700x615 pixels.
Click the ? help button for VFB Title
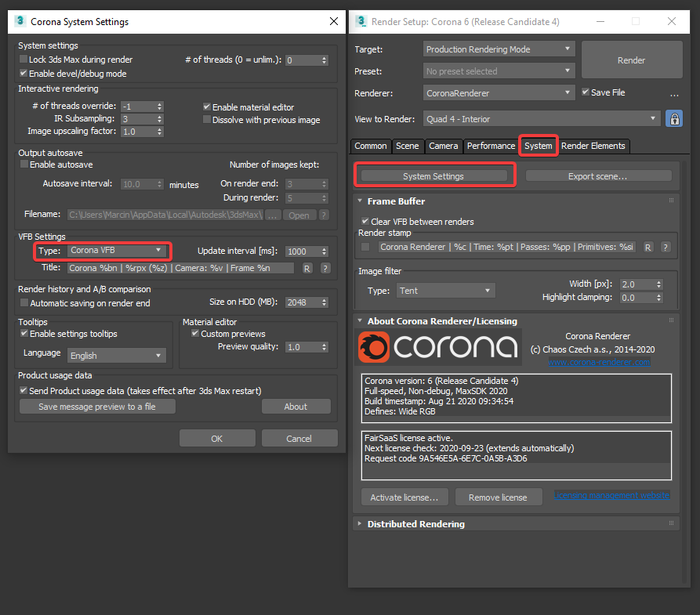click(325, 268)
